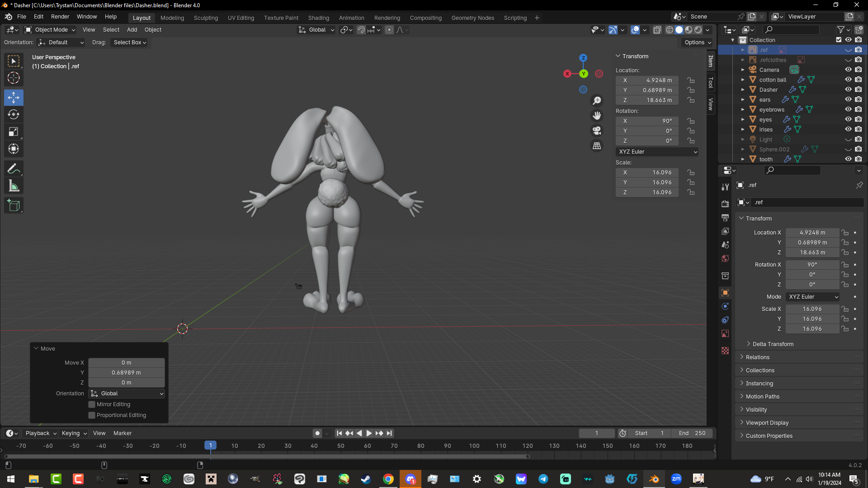Enable the Mirror Editing checkbox

[92, 404]
